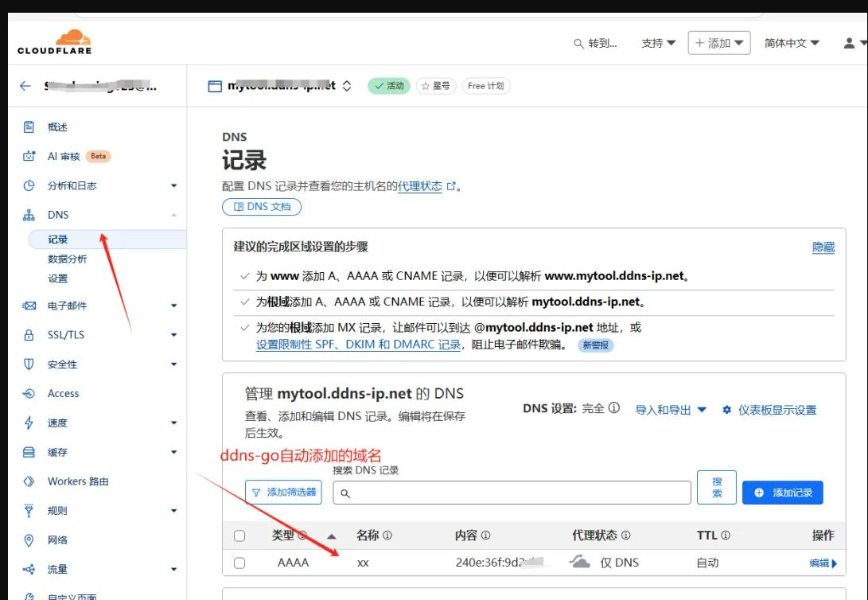Click the info icon next to 代理状态 column
Viewport: 868px width, 600px height.
625,536
